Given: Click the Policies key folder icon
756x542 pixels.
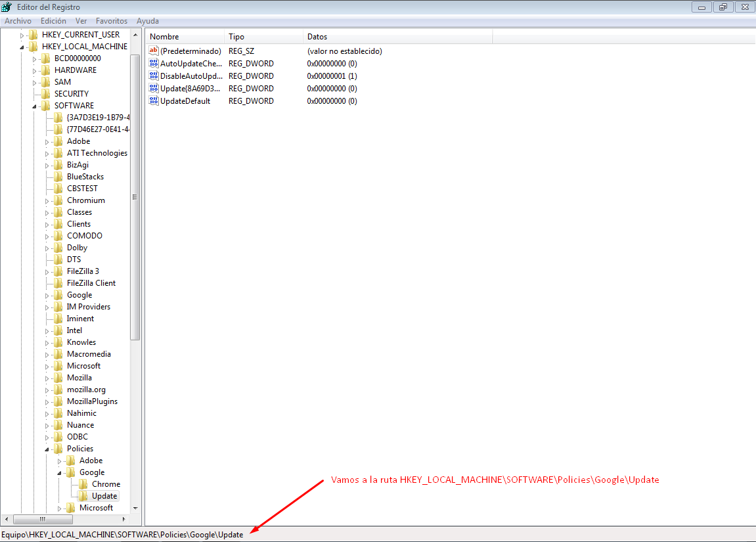Looking at the screenshot, I should (58, 449).
